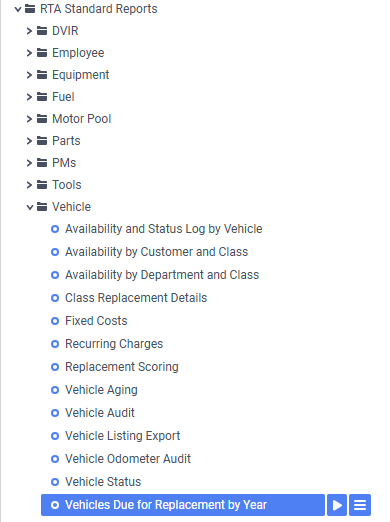Run the Vehicles Due for Replacement report
The height and width of the screenshot is (522, 390).
tap(337, 505)
